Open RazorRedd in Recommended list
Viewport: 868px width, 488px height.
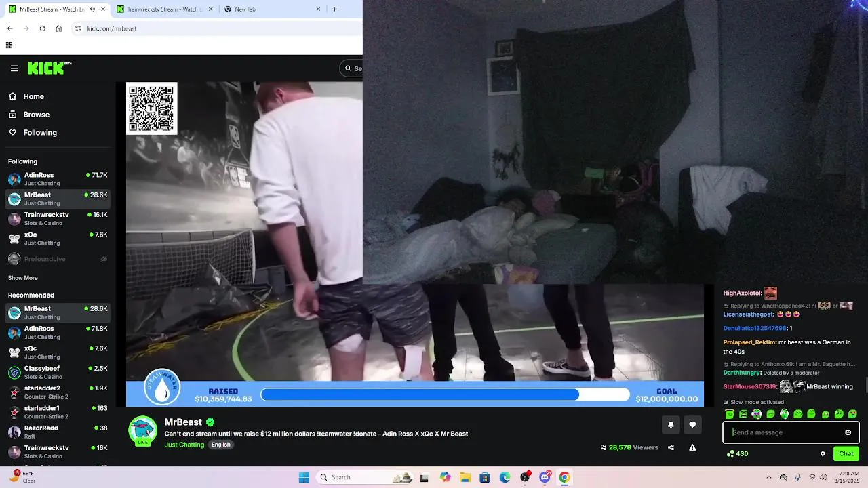pos(58,432)
